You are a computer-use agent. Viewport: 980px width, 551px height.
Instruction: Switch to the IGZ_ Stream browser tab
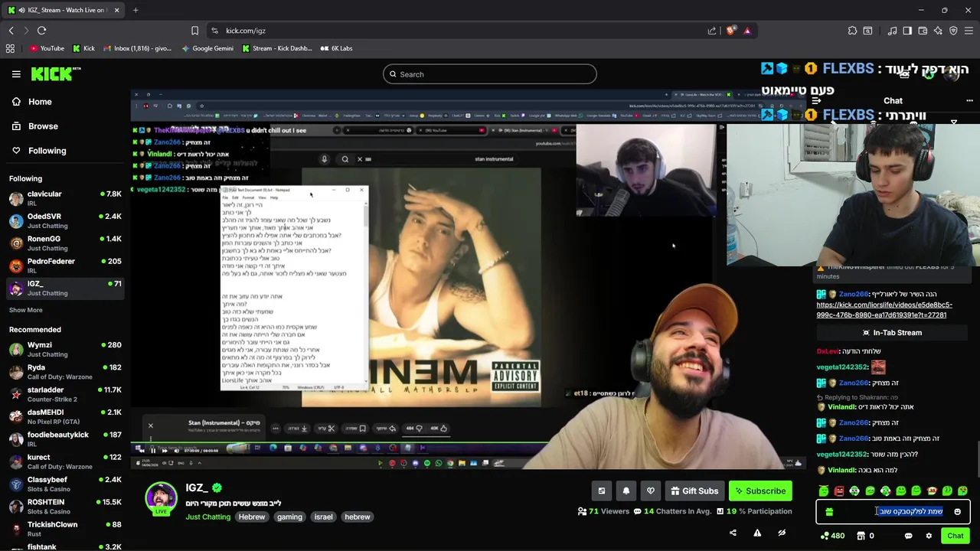[x=64, y=10]
